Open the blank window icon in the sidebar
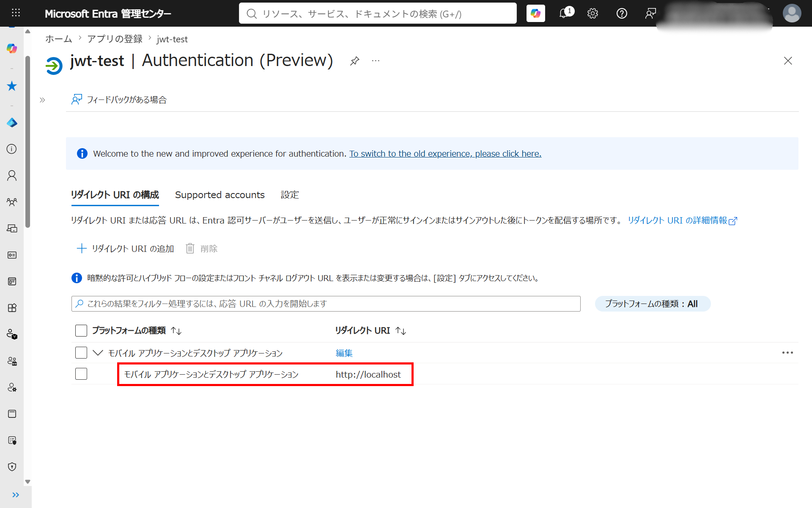 pyautogui.click(x=12, y=414)
